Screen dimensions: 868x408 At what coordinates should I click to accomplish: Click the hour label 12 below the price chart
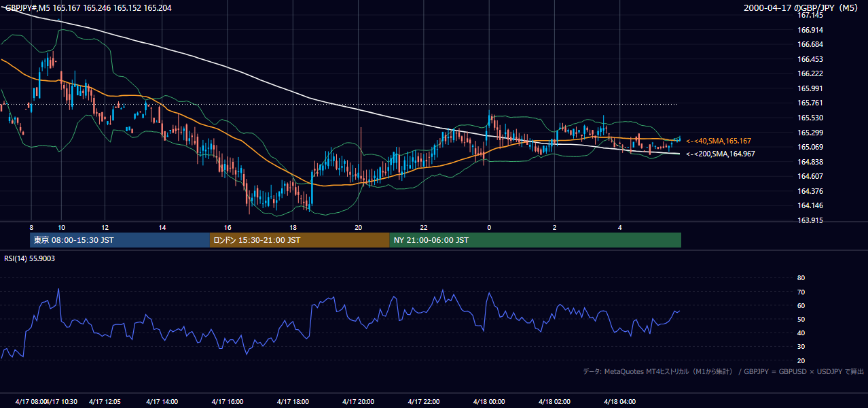coord(105,227)
